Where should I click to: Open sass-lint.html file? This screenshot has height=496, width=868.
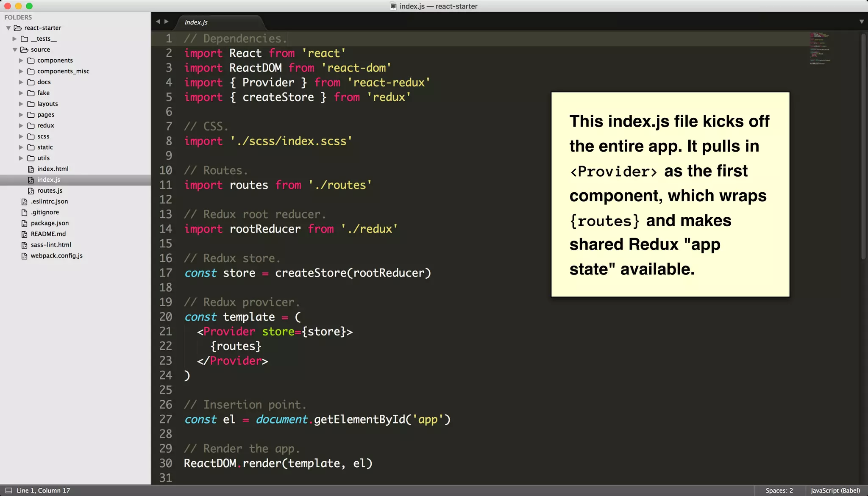(x=51, y=245)
